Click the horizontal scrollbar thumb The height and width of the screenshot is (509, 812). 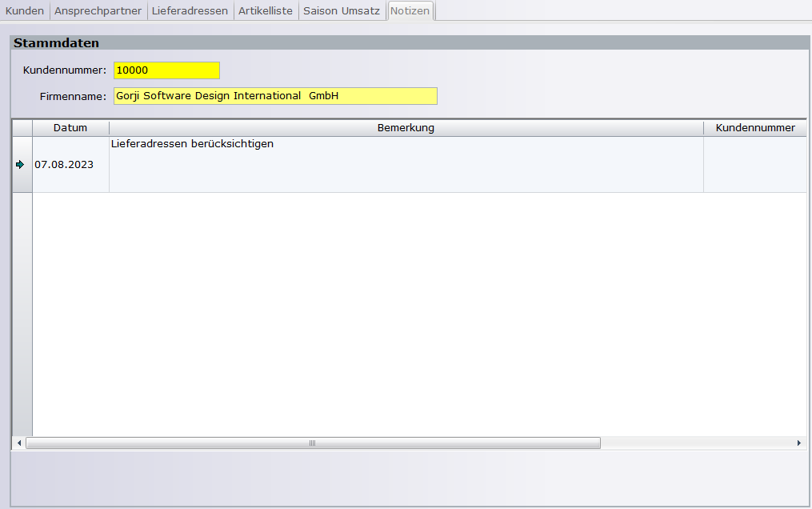tap(312, 443)
